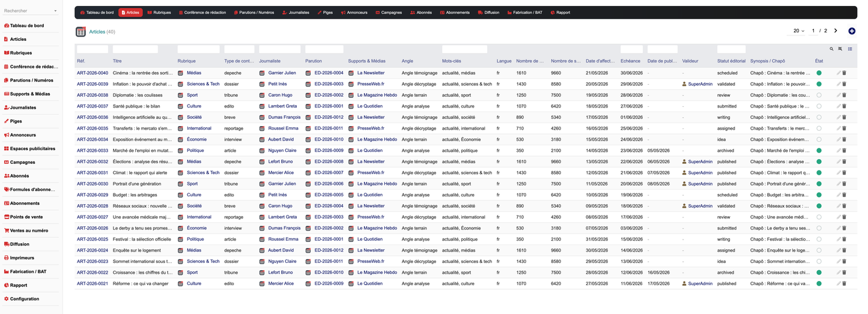Screen dimensions: 868x314
Task: Toggle État indicator for ART-2026-0021
Action: click(x=818, y=284)
